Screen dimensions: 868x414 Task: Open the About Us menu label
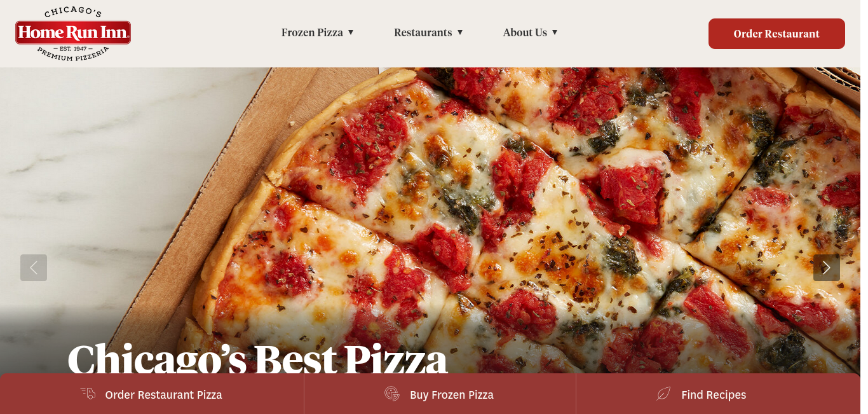point(525,32)
